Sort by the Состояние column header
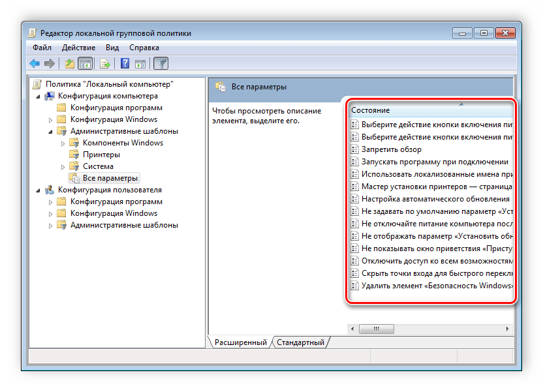Screen dimensions: 543x392 tap(431, 110)
